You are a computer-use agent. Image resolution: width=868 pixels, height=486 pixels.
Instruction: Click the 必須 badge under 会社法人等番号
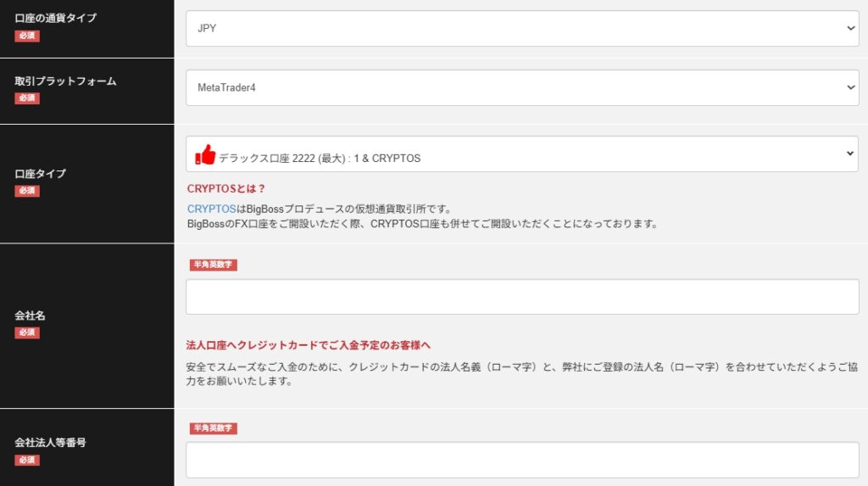(27, 460)
